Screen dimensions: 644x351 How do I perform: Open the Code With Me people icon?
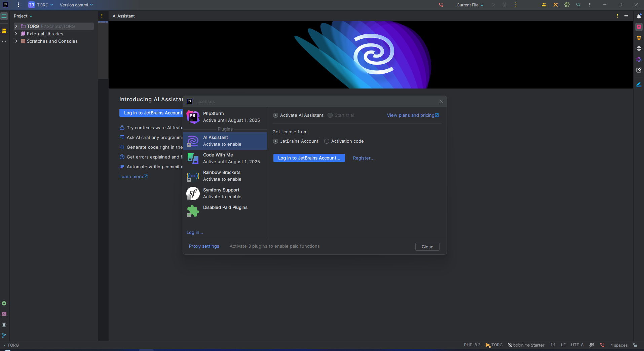tap(544, 5)
